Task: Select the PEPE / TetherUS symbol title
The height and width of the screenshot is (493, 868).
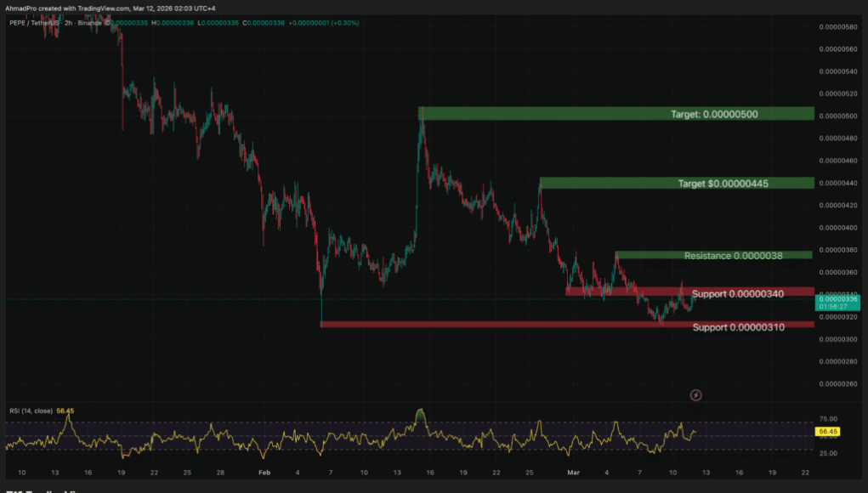Action: tap(43, 22)
